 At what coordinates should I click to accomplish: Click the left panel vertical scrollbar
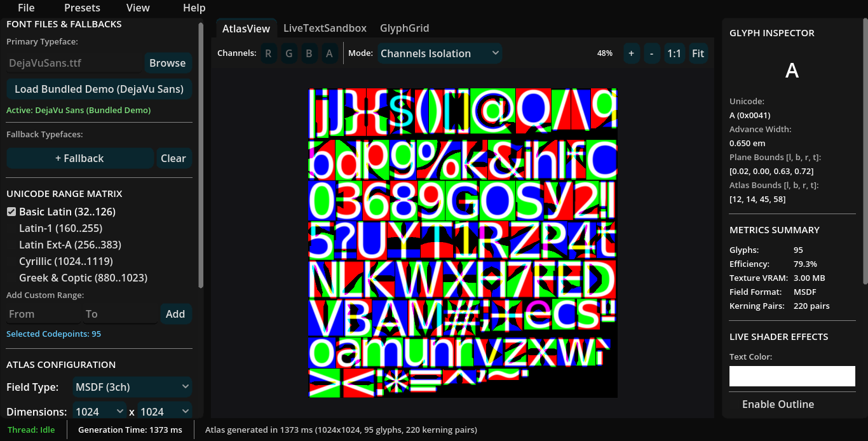coord(201,156)
